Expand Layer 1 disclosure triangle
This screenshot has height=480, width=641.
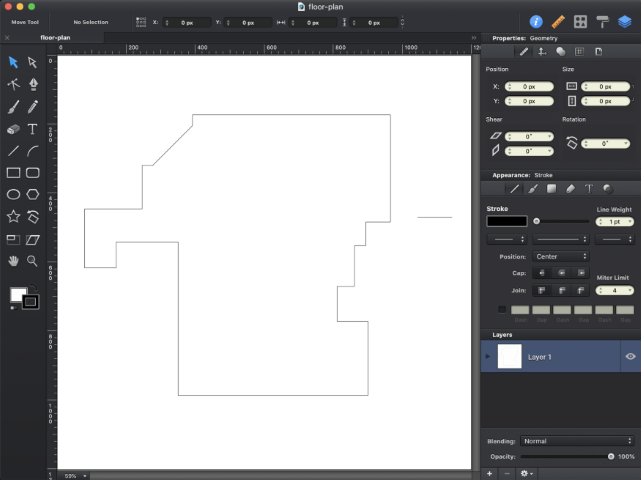point(488,356)
